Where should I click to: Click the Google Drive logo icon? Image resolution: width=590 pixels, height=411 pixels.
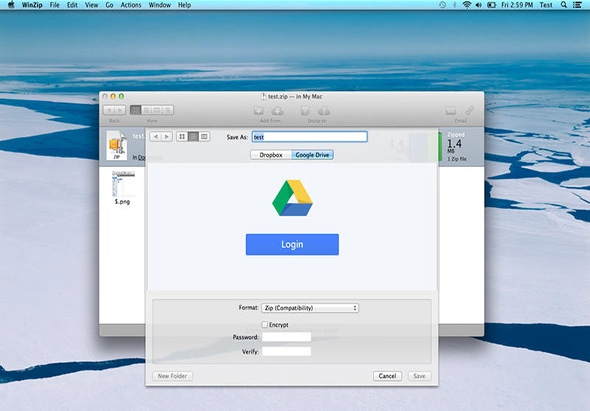292,198
